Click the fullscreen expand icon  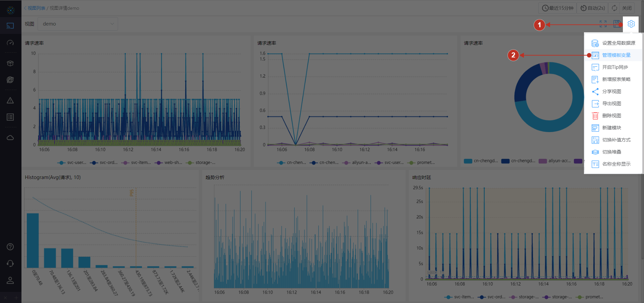point(603,24)
